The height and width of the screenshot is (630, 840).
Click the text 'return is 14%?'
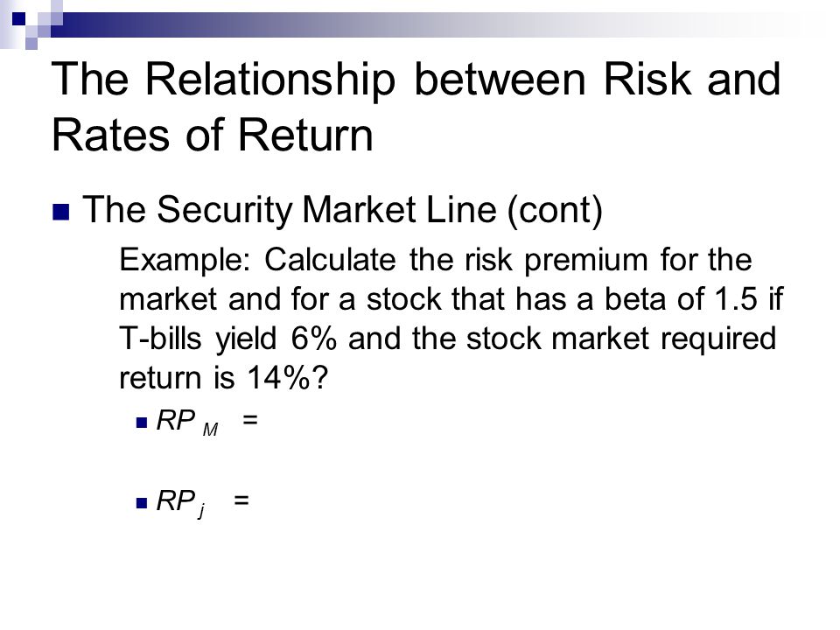(x=223, y=378)
